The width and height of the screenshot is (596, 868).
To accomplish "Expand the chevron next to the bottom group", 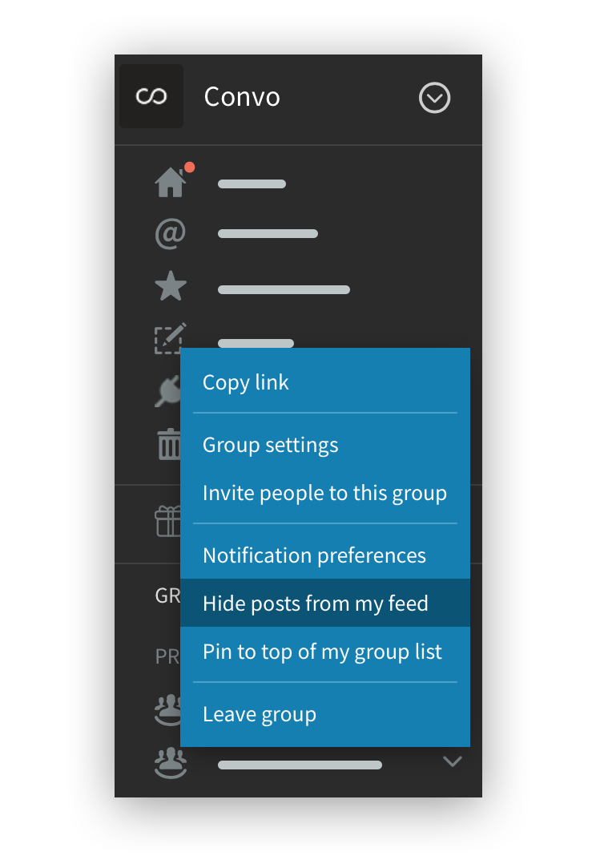I will (x=453, y=762).
